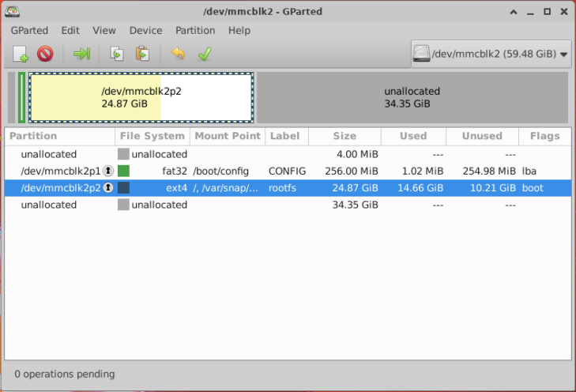
Task: Click the hard disk icon in device selector
Action: (421, 54)
